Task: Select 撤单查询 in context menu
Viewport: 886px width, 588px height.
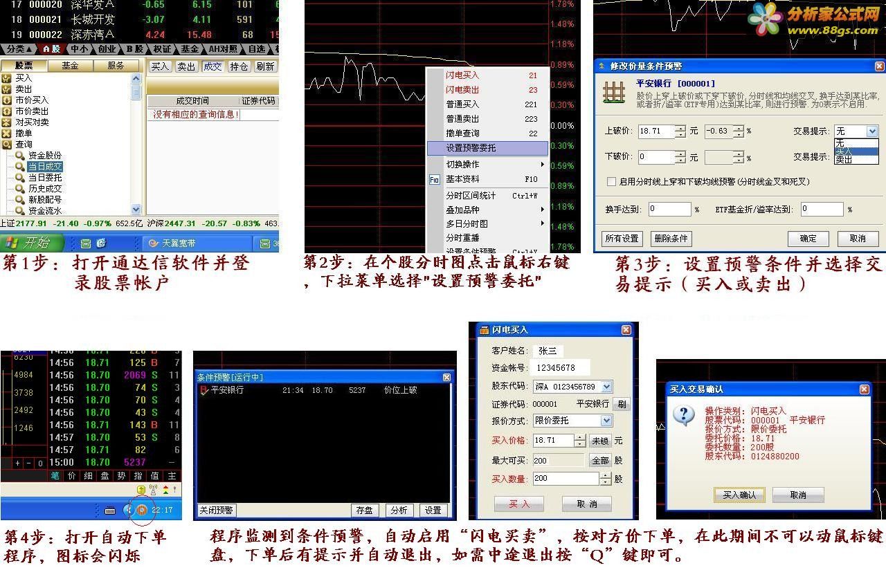Action: click(x=489, y=134)
